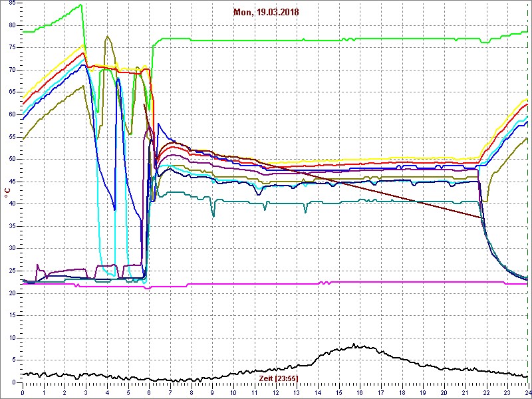532x399 pixels.
Task: Click hour 16 on the time axis
Action: 360,392
